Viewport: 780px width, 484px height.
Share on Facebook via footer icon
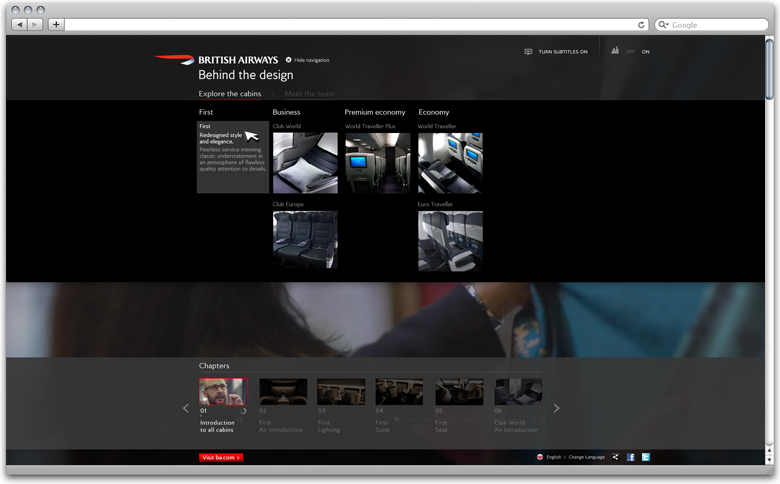pos(631,457)
